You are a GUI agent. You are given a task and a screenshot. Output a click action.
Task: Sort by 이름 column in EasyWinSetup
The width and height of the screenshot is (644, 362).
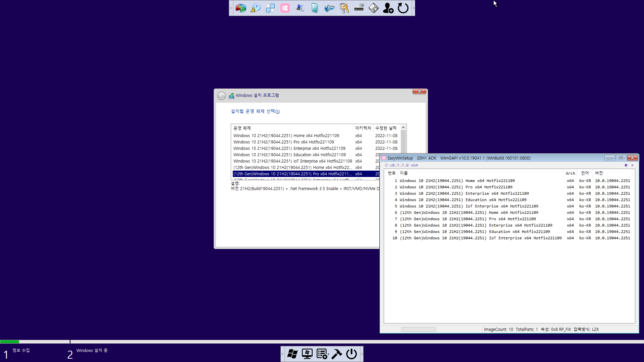(x=480, y=173)
